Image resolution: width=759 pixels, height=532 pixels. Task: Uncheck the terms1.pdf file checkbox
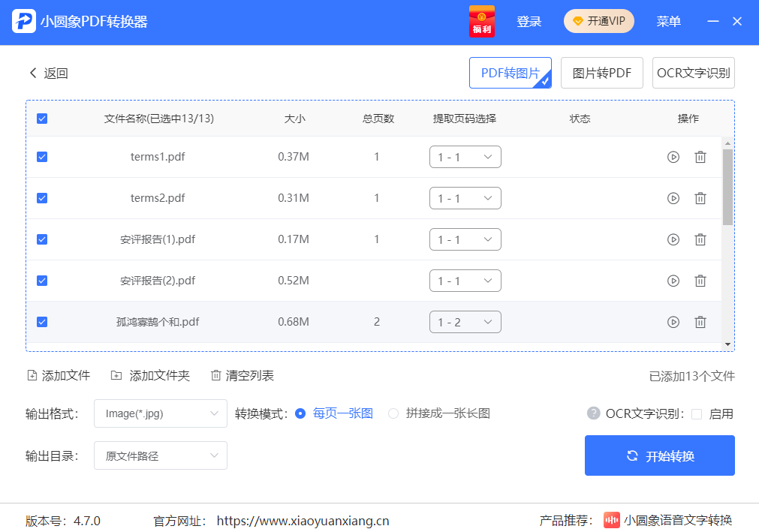[x=42, y=157]
